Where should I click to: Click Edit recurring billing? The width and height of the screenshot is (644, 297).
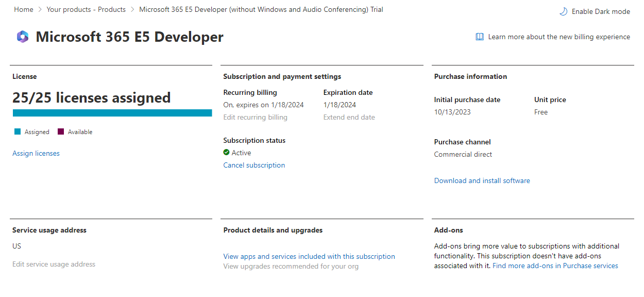pos(255,117)
